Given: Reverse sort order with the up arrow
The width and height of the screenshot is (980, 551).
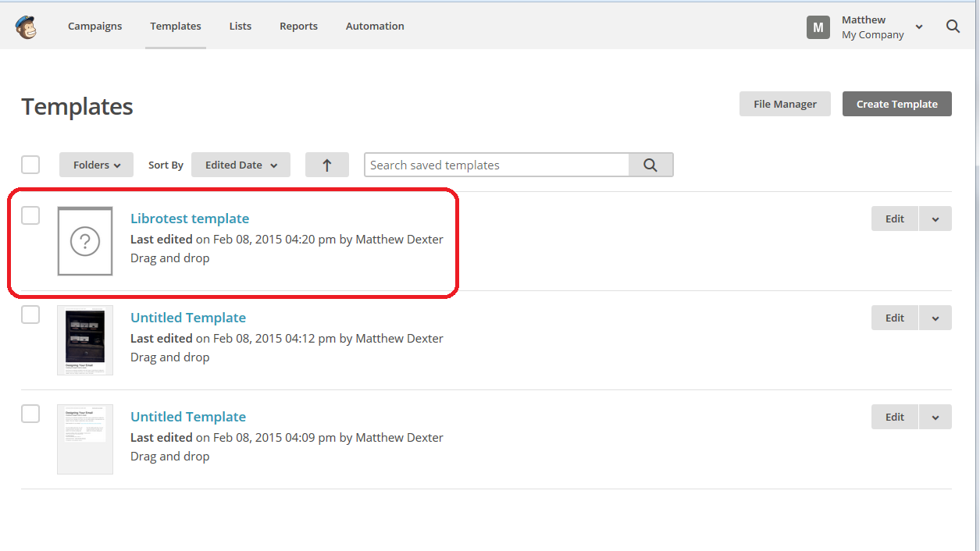Looking at the screenshot, I should 326,165.
